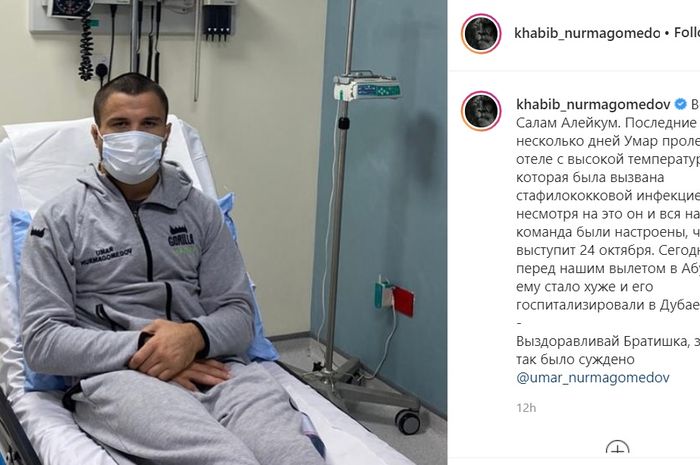Click the caption line Выздоравливай Братишка
The width and height of the screenshot is (700, 465).
tap(608, 341)
